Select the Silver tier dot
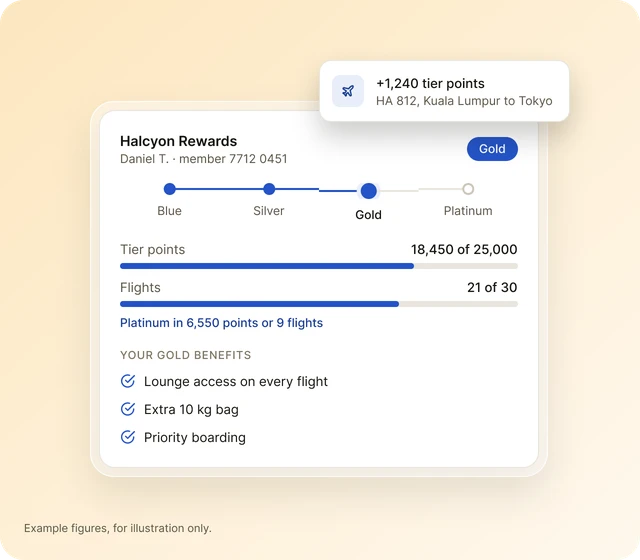 coord(269,189)
